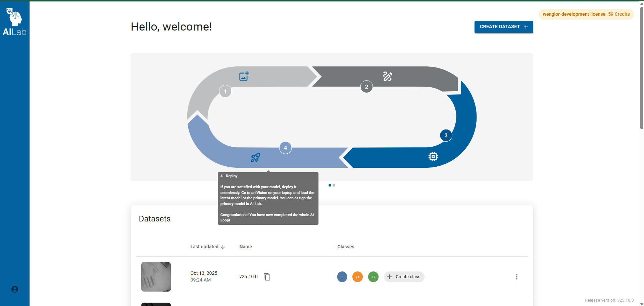Open the user account icon in sidebar
This screenshot has width=644, height=306.
15,289
